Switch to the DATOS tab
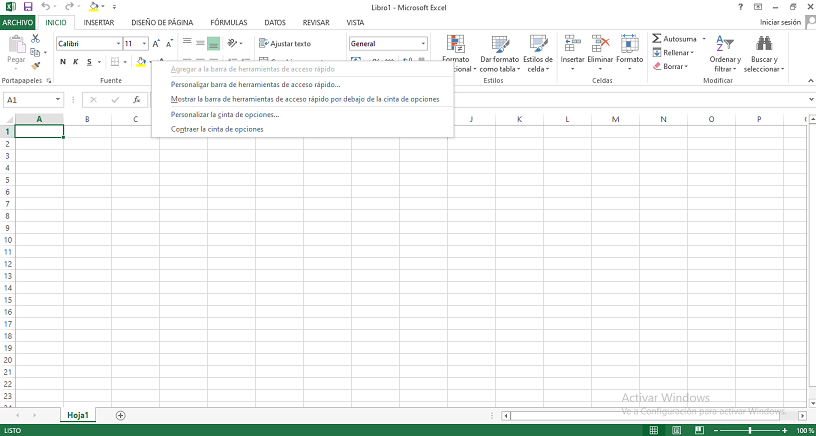The width and height of the screenshot is (816, 436). pos(275,22)
